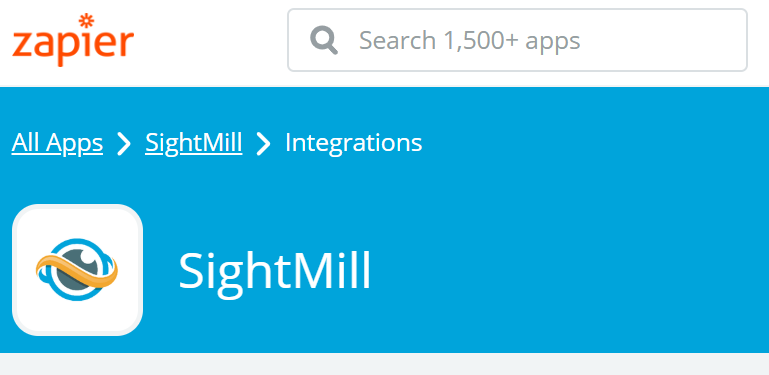Click the empty right end of the search box
The image size is (769, 375).
pyautogui.click(x=687, y=40)
